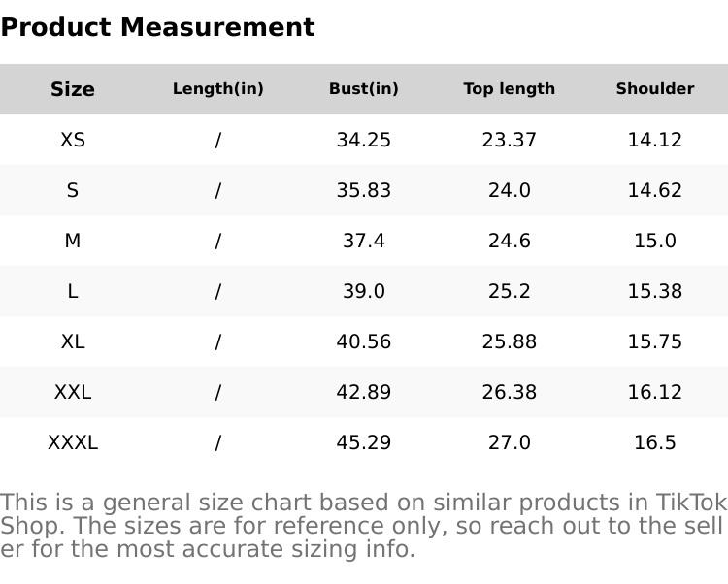Click the size chart disclaimer text
728x584 pixels.
tap(363, 526)
